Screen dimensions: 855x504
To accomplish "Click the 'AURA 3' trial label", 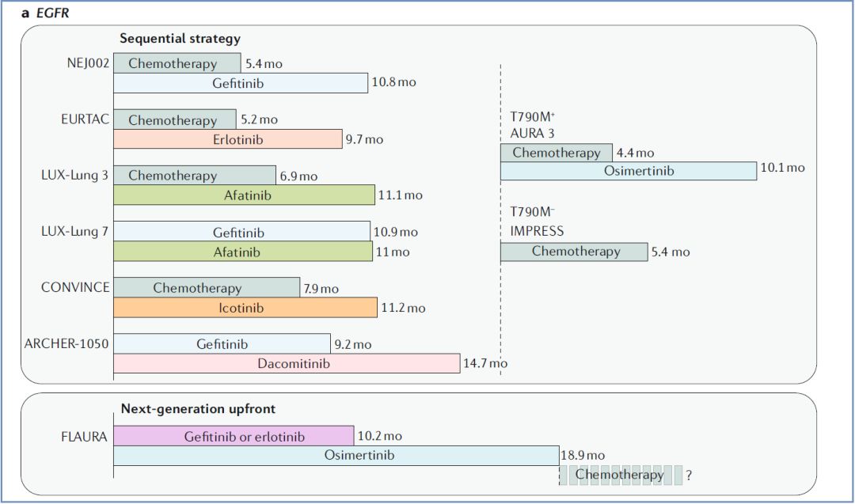I will 532,134.
